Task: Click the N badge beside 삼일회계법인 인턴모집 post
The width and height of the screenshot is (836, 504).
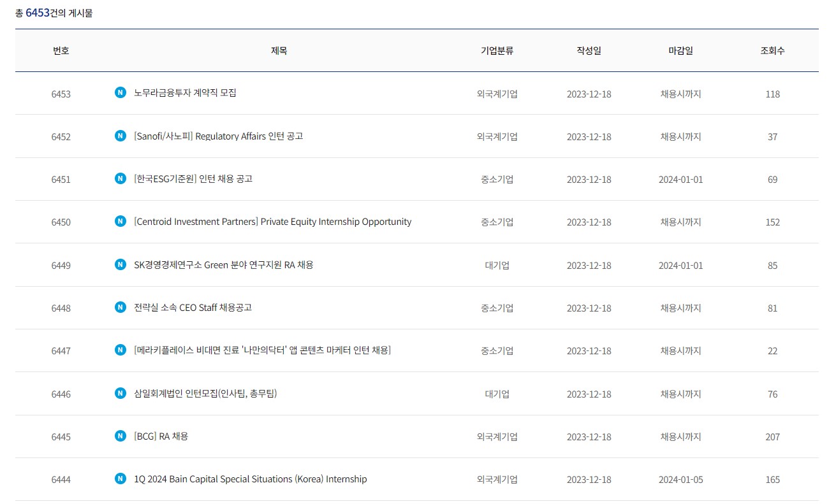Action: click(120, 393)
